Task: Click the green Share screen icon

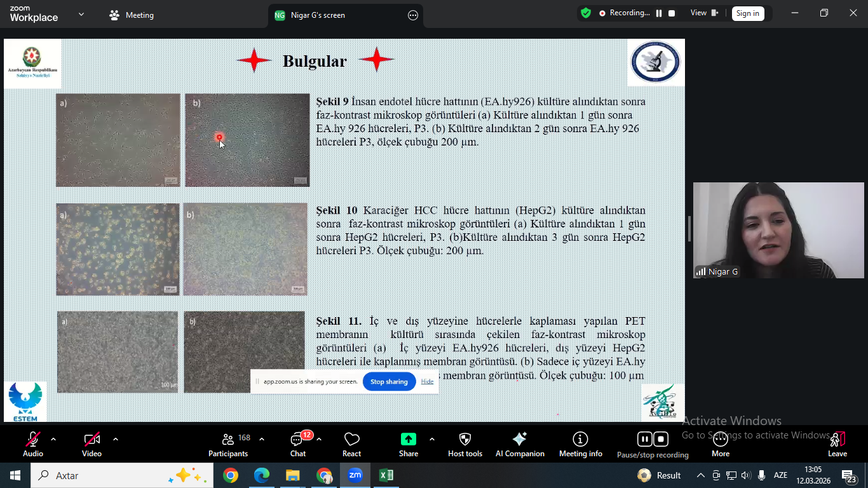Action: point(408,440)
